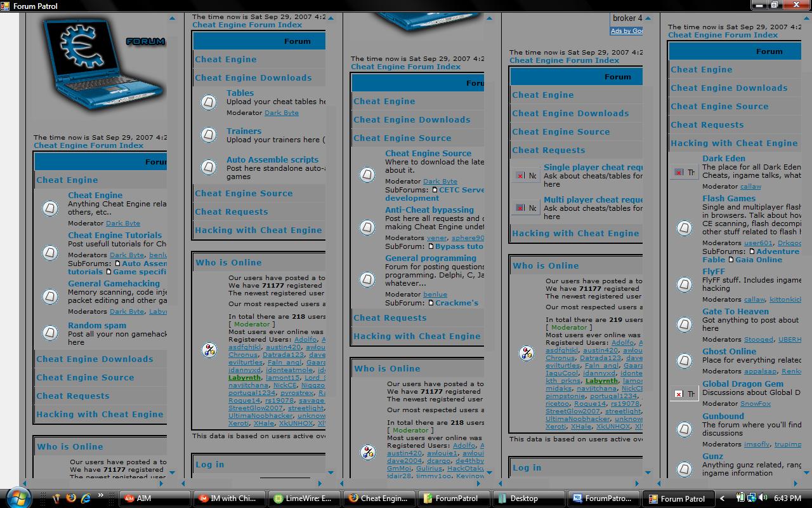
Task: View moderator SnowFox's profile link
Action: (756, 404)
